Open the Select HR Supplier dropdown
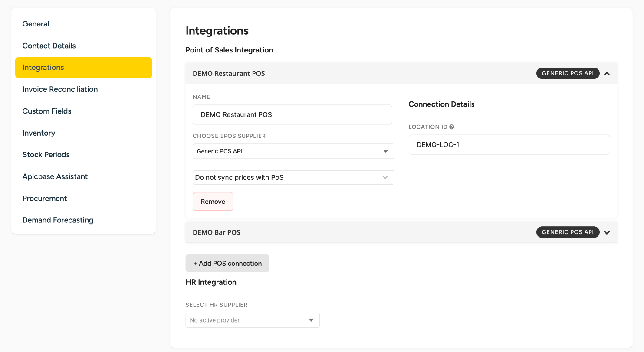644x352 pixels. point(253,320)
